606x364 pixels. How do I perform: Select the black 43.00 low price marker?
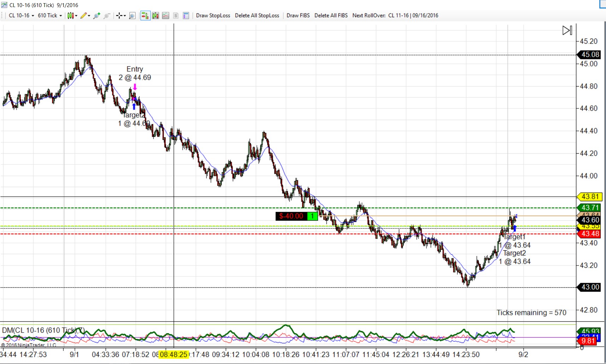[x=589, y=287]
